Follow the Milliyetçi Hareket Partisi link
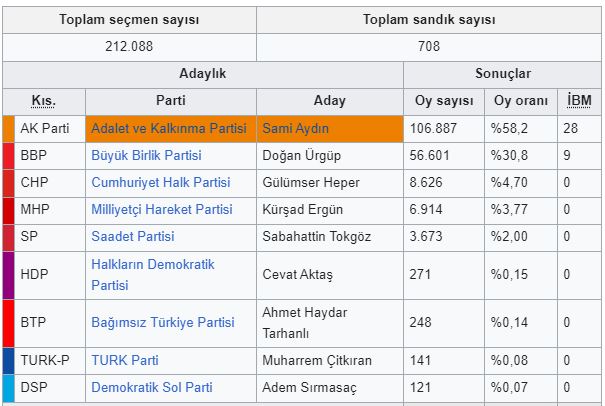The image size is (605, 406). 161,210
